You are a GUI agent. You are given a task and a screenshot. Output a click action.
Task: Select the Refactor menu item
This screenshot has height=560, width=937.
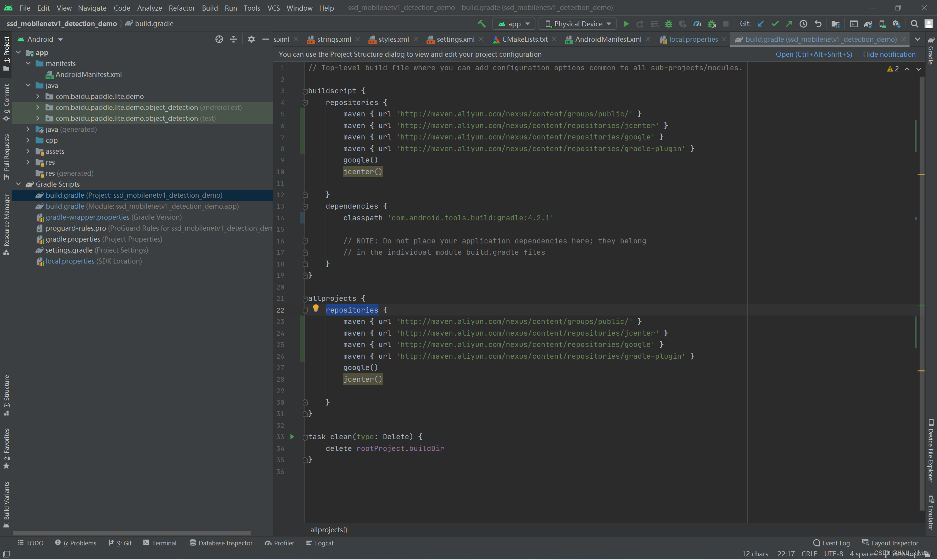pos(180,7)
